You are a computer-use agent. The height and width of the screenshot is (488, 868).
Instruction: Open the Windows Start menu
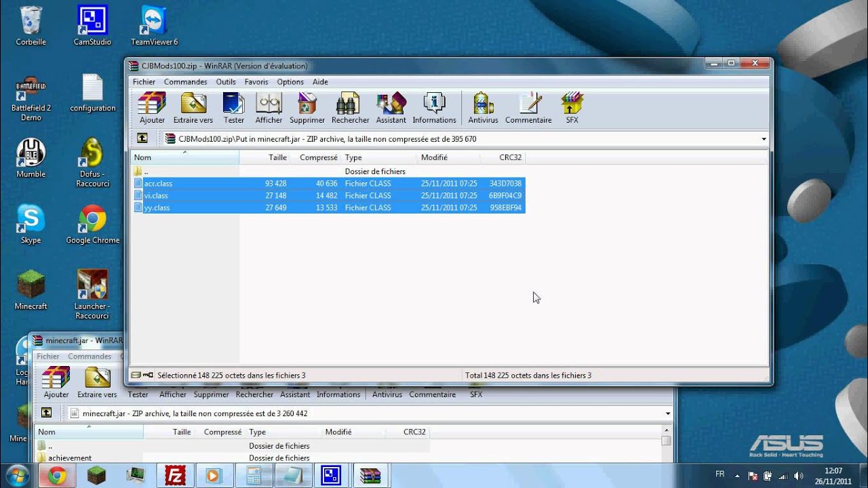(18, 475)
